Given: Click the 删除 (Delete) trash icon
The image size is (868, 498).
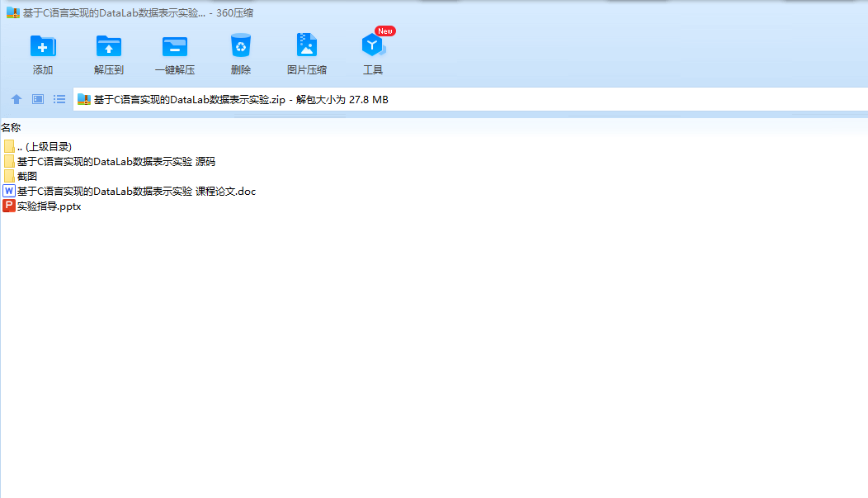Looking at the screenshot, I should point(241,46).
